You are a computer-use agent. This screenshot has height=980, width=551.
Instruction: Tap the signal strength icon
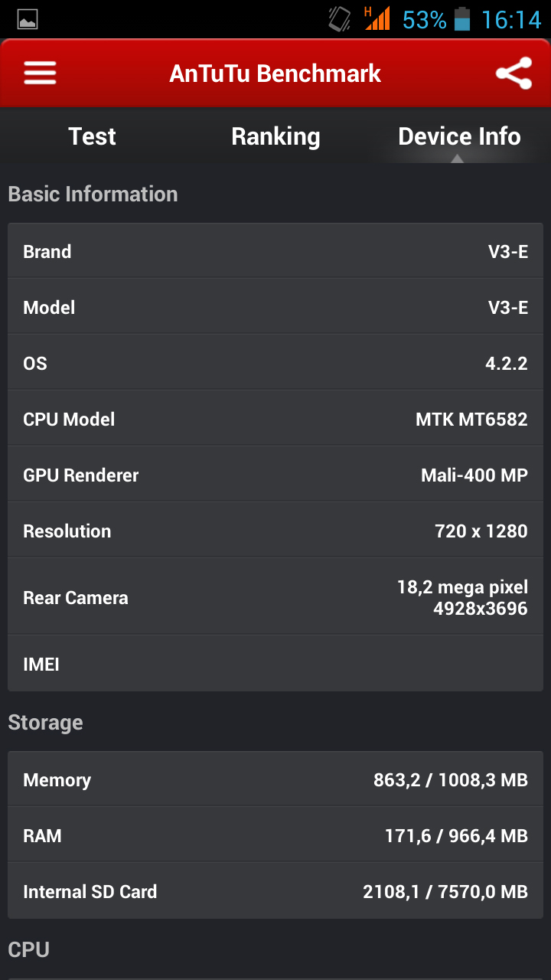pos(377,18)
